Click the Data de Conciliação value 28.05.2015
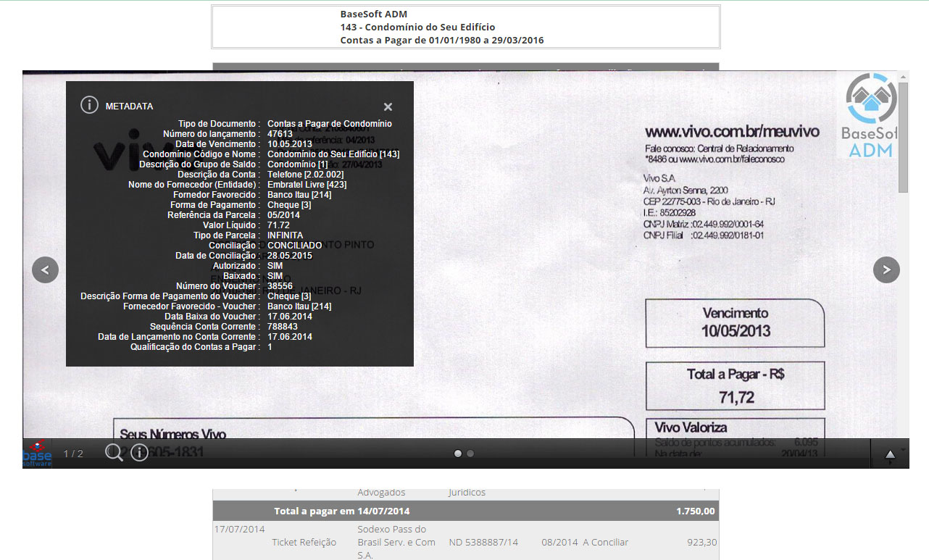 pyautogui.click(x=290, y=256)
